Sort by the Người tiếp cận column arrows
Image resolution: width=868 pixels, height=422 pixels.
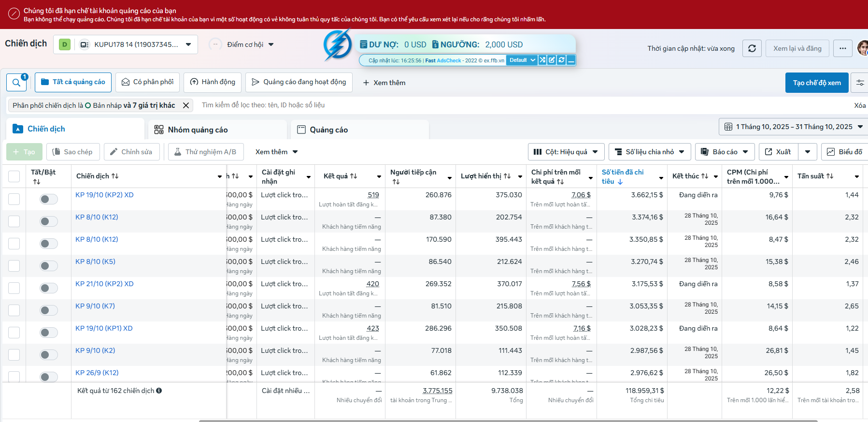click(x=396, y=182)
